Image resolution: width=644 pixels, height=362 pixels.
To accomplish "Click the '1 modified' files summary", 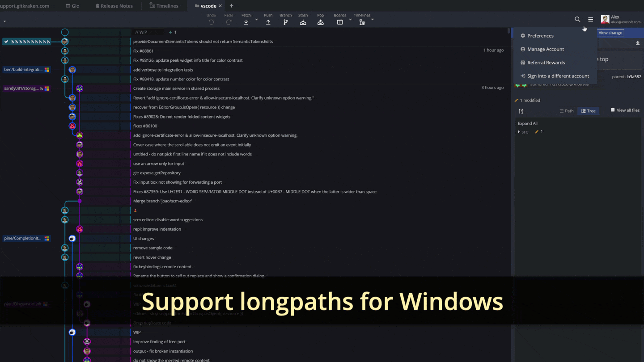I will (528, 101).
